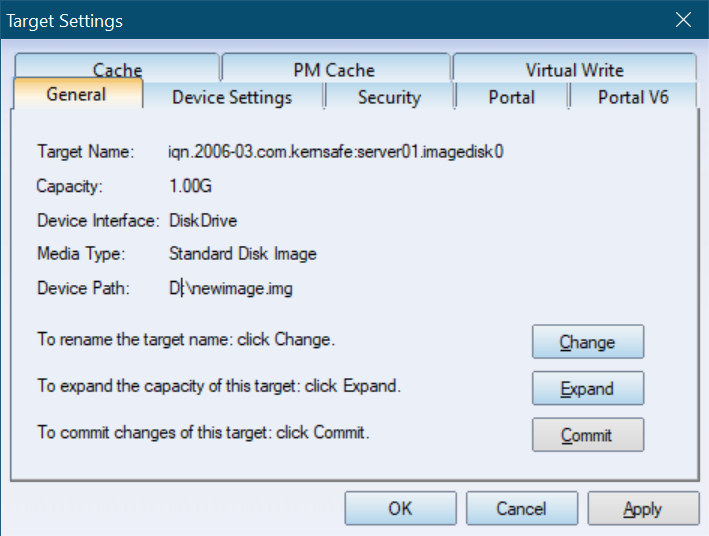Screen dimensions: 709x536
Task: Go to the General tab
Action: 77,94
